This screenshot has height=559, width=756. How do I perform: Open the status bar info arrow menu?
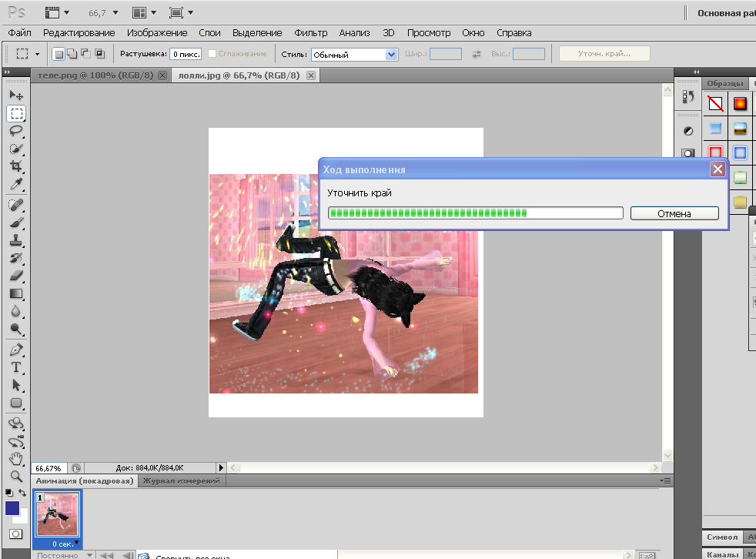click(x=221, y=467)
